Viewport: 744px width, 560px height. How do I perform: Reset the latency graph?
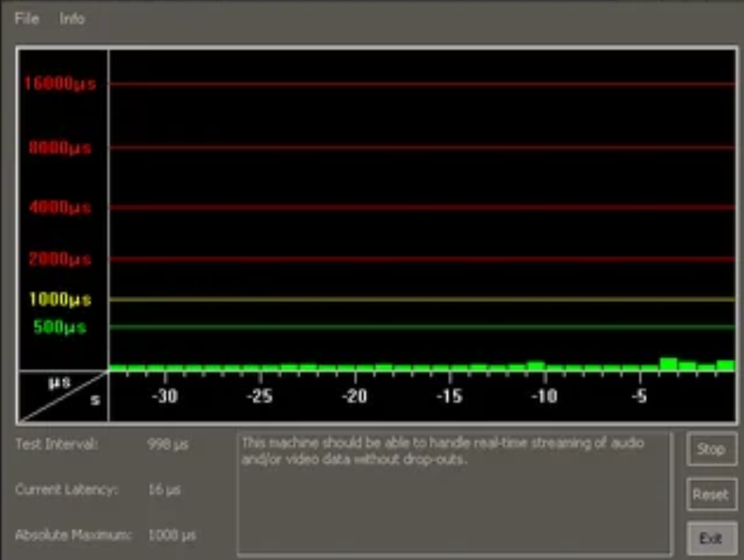point(711,494)
